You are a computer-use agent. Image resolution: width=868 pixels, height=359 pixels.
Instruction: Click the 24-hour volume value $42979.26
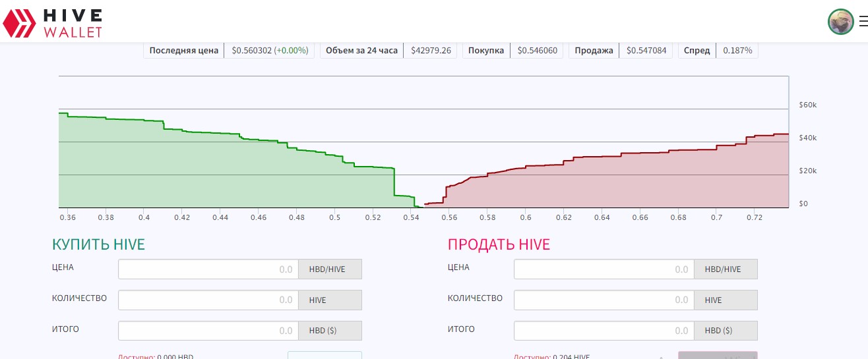coord(430,51)
